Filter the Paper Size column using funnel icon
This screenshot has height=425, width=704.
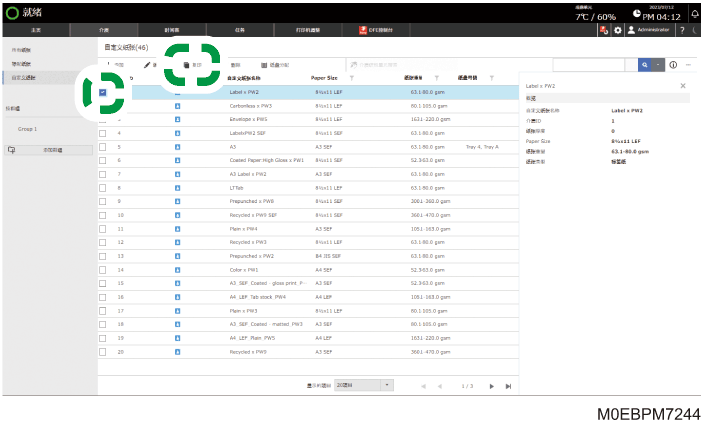coord(352,78)
